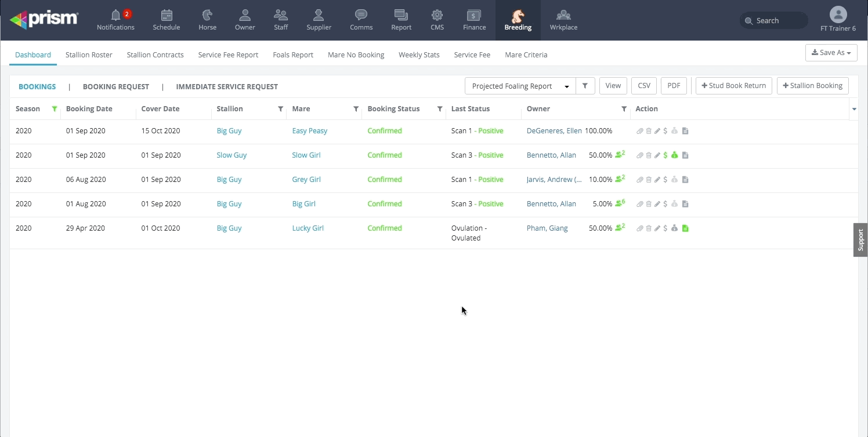
Task: Click the Stallion Booking button
Action: 812,86
